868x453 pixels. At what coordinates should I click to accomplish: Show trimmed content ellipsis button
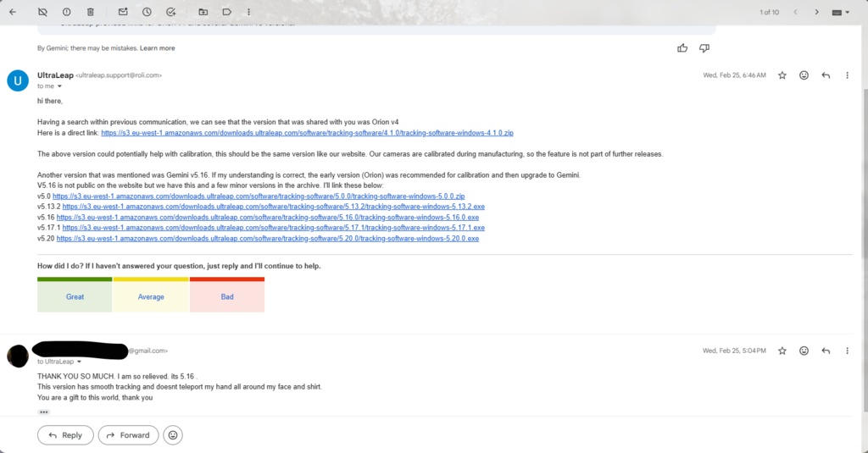44,412
